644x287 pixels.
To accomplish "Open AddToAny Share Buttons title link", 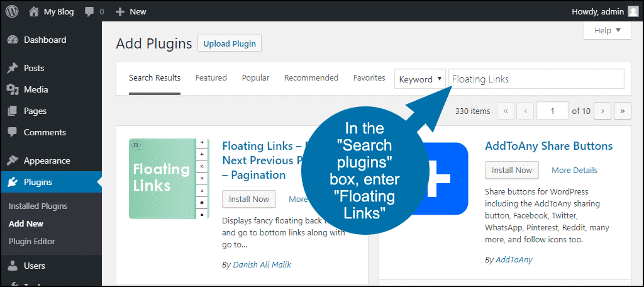I will [548, 147].
